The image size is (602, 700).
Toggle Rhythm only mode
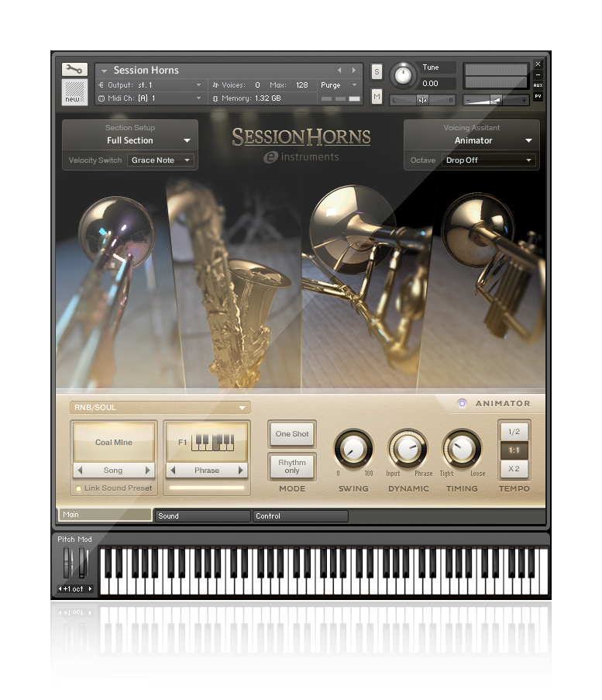click(x=292, y=466)
